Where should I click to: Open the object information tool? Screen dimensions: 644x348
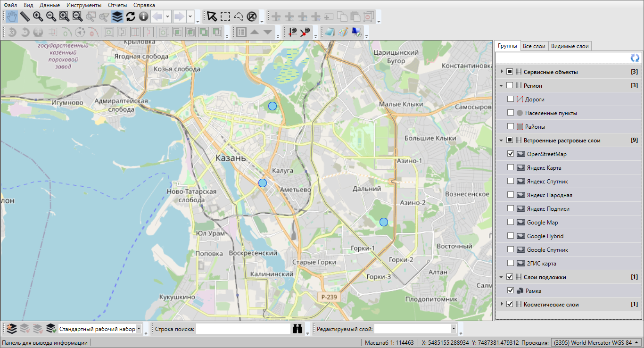coord(143,17)
